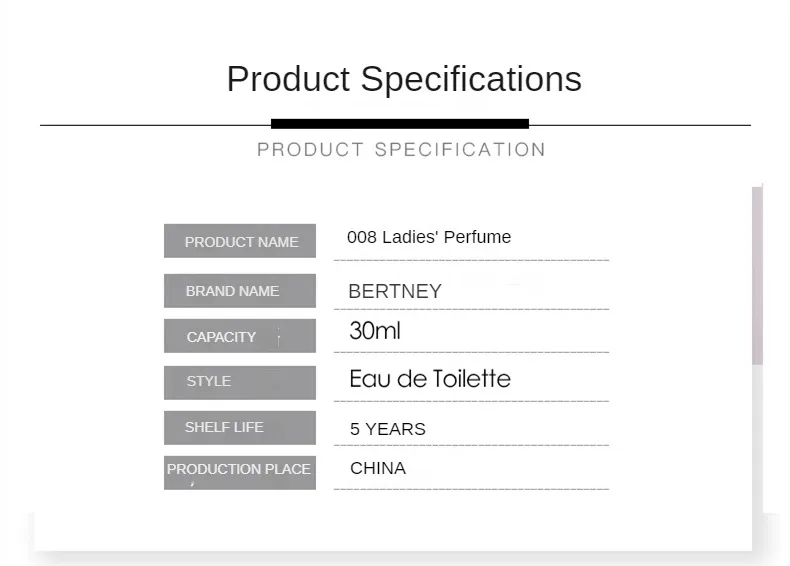Viewport: 790px width, 566px height.
Task: Click the dotted line beneath 30ml
Action: point(471,352)
